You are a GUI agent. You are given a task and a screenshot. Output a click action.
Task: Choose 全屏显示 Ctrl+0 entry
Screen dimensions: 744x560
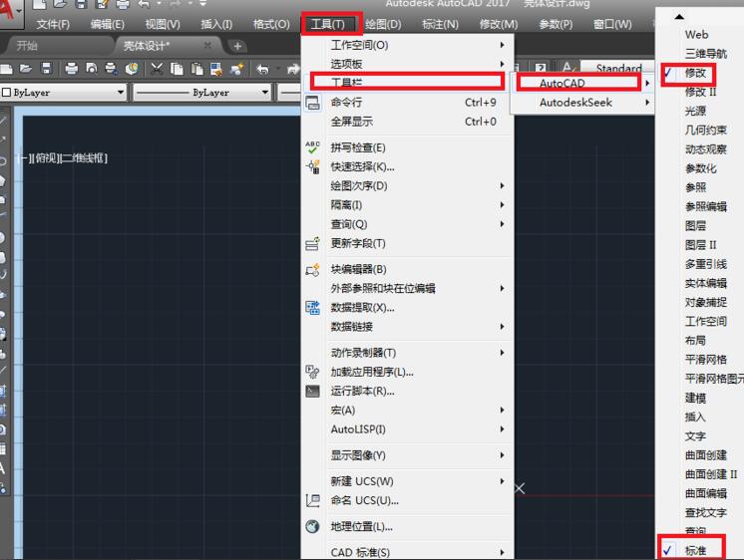407,122
